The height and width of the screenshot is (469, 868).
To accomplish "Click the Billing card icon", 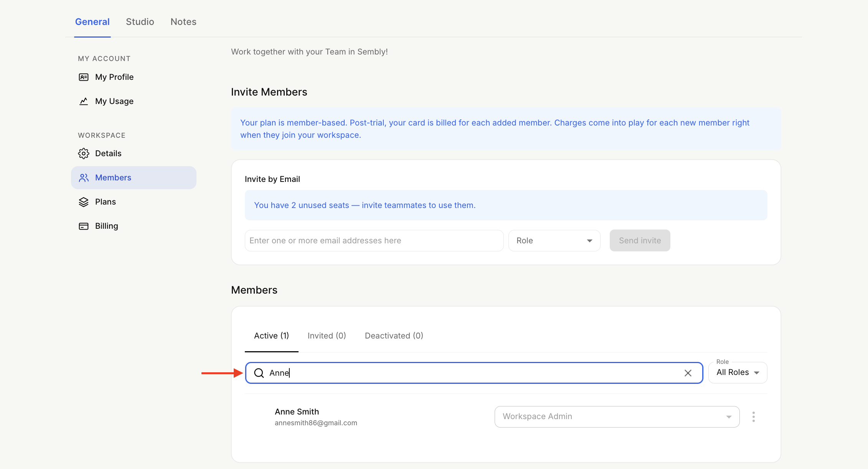I will (x=84, y=226).
